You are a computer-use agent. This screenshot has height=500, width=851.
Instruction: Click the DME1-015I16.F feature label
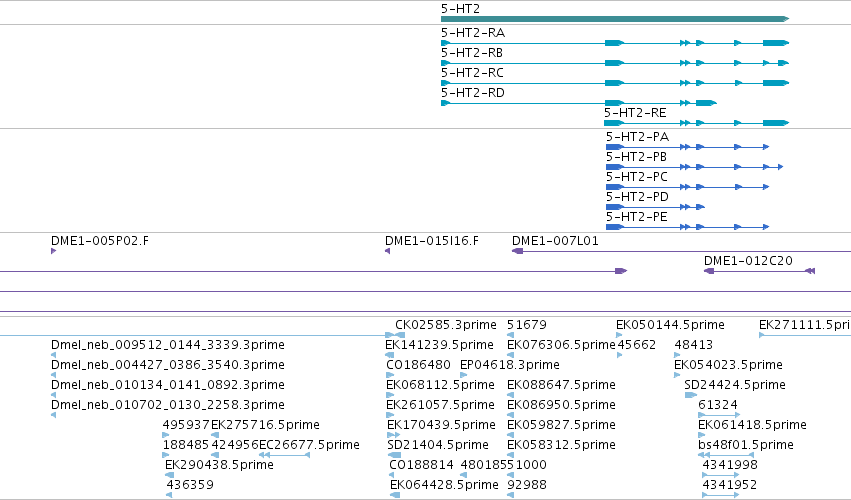[x=432, y=241]
